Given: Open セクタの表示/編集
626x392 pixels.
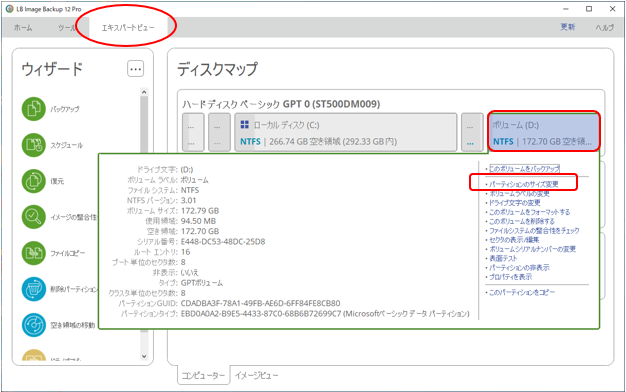Looking at the screenshot, I should (x=514, y=240).
